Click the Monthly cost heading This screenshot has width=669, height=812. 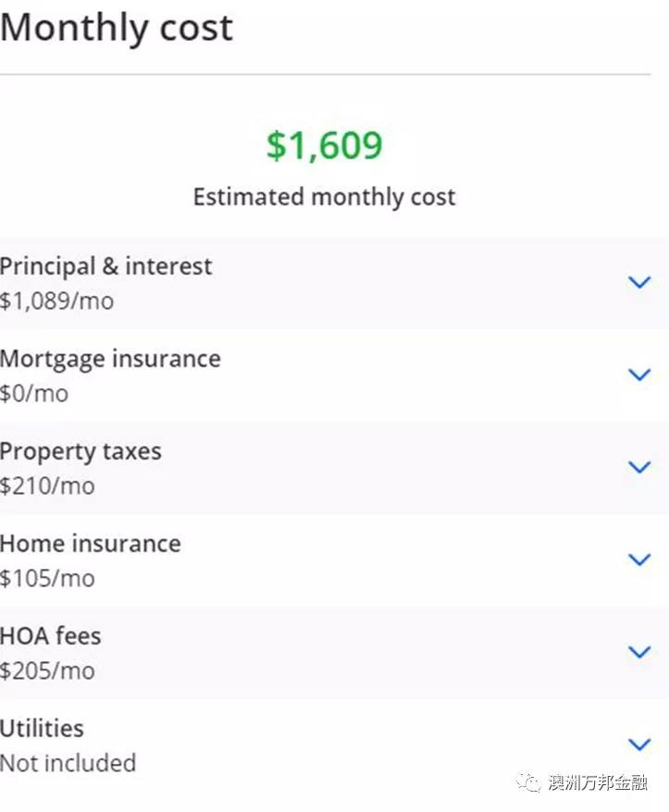pyautogui.click(x=117, y=29)
